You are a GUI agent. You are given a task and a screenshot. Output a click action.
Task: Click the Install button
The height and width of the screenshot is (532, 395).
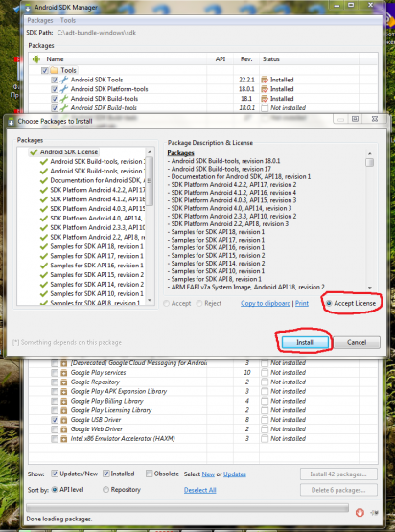point(305,342)
